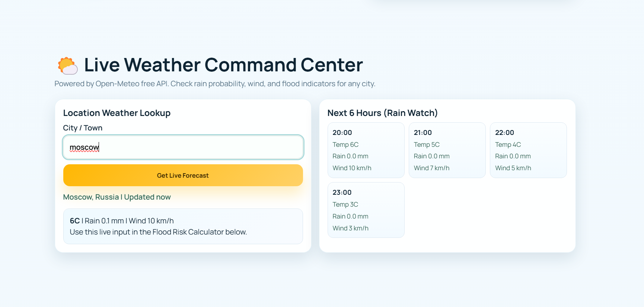Click the Next 6 Hours (Rain Watch) heading
644x307 pixels.
(x=383, y=113)
